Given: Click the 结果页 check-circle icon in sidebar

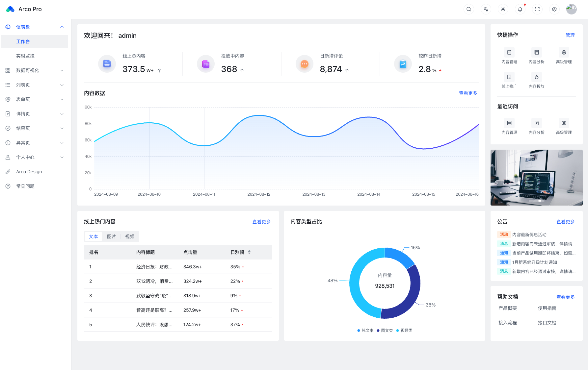Looking at the screenshot, I should [x=8, y=128].
